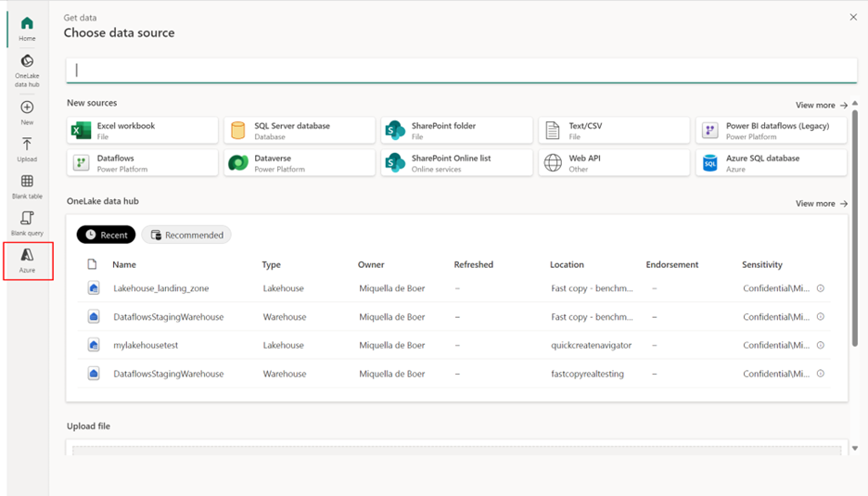
Task: Select the Azure sidebar item
Action: [28, 261]
